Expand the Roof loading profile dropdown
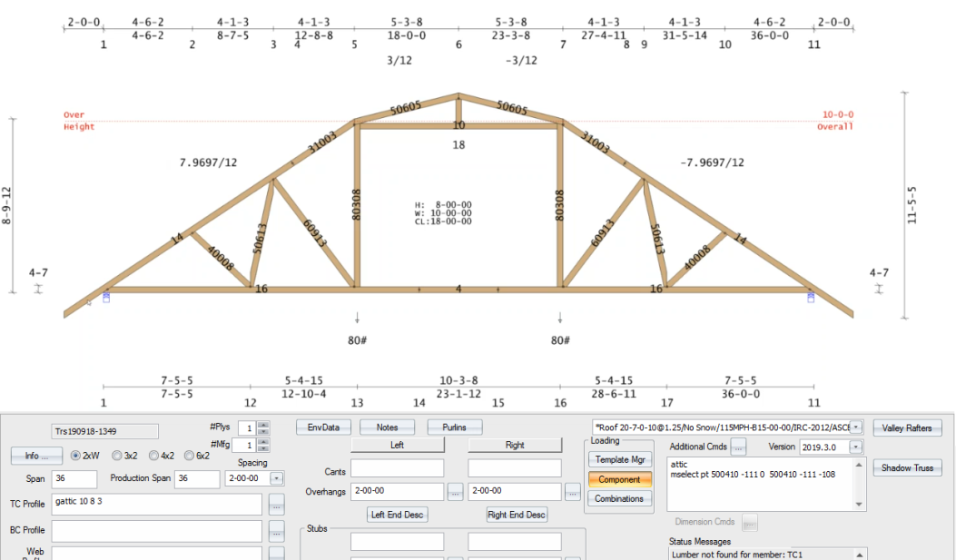Image resolution: width=956 pixels, height=560 pixels. pos(857,427)
